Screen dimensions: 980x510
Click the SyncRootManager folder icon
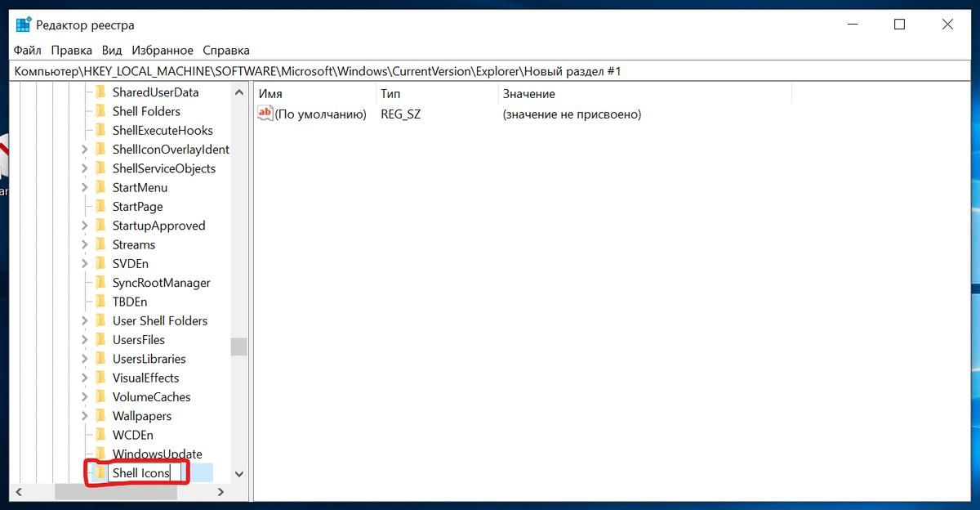(100, 283)
